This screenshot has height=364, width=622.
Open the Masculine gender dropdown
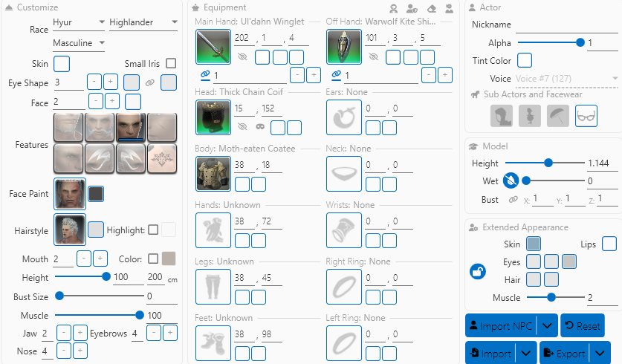[x=79, y=43]
